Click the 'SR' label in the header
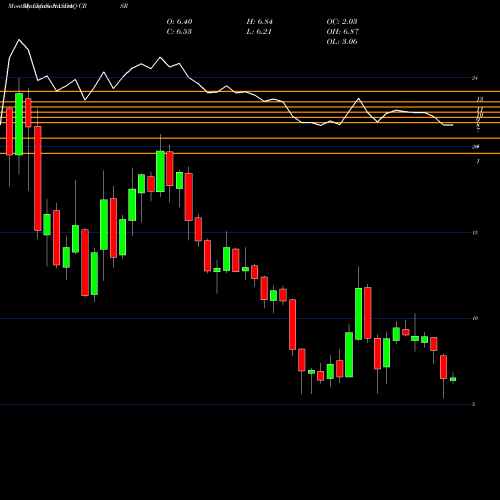 pos(124,6)
